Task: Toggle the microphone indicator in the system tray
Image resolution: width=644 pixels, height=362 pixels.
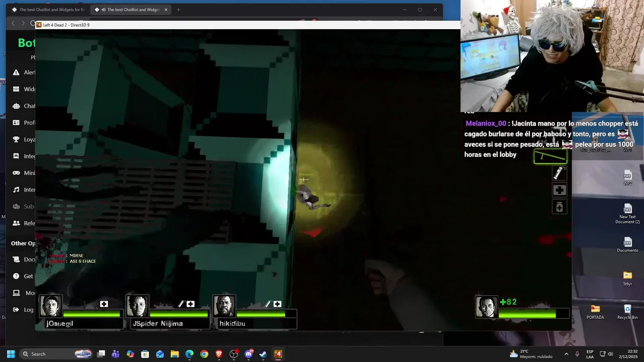Action: click(577, 354)
